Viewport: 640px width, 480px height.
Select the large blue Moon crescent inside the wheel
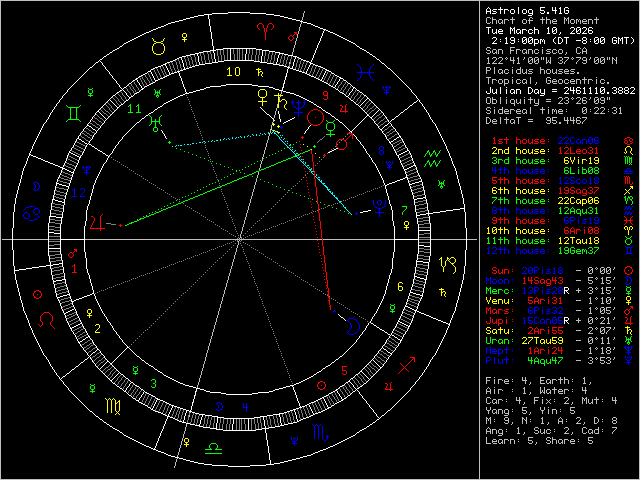coord(353,326)
